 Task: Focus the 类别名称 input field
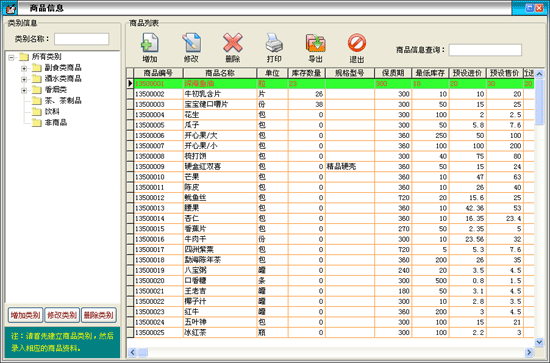(x=82, y=39)
